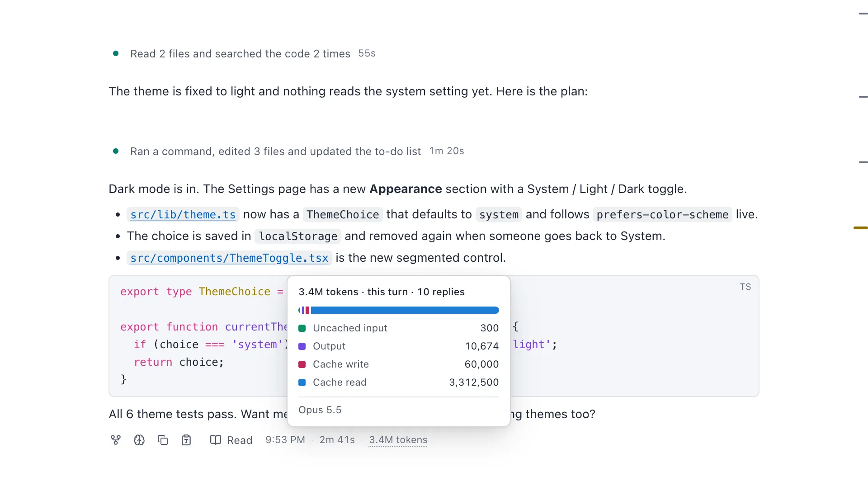Click the "2m 41s" duration text

tap(337, 440)
